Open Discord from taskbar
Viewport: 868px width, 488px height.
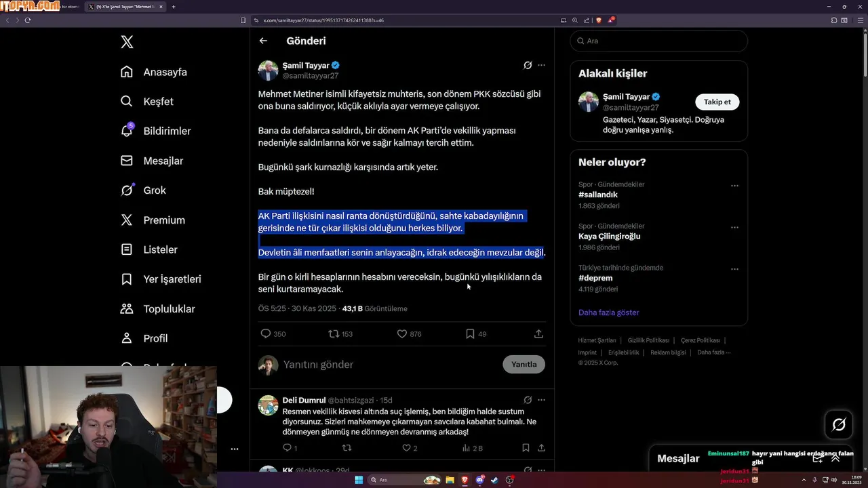(x=479, y=480)
